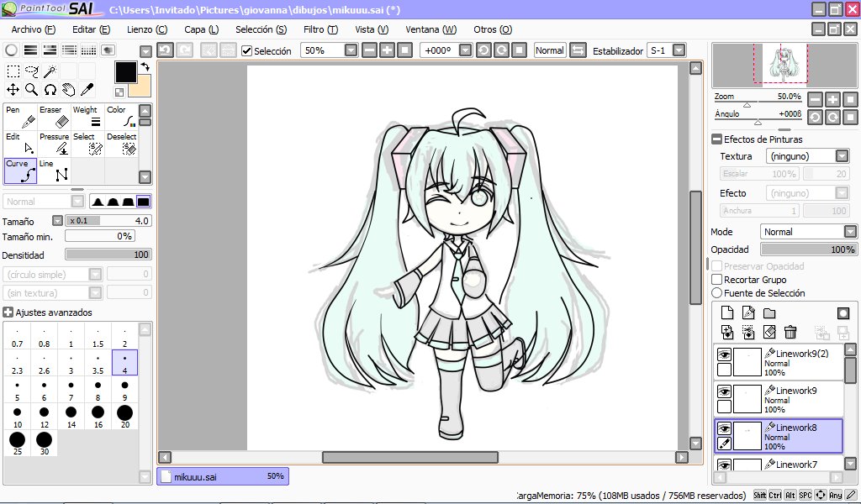861x504 pixels.
Task: Choose the Edit linework tool
Action: click(20, 144)
